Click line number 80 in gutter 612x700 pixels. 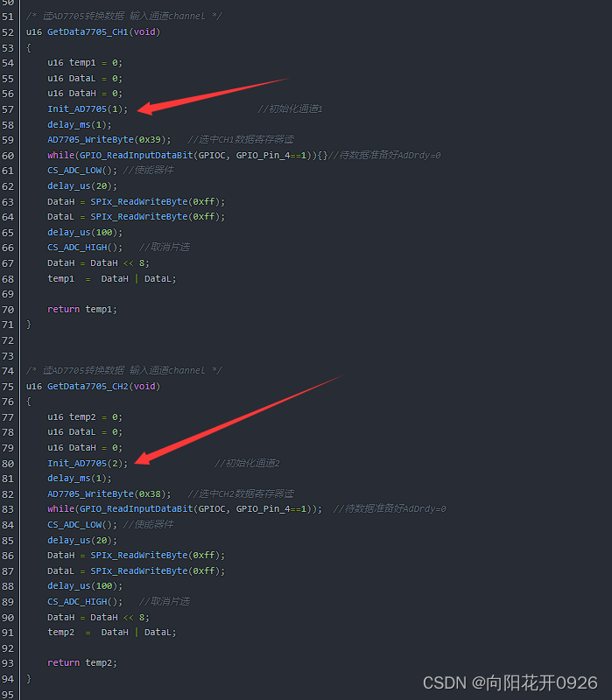point(8,464)
